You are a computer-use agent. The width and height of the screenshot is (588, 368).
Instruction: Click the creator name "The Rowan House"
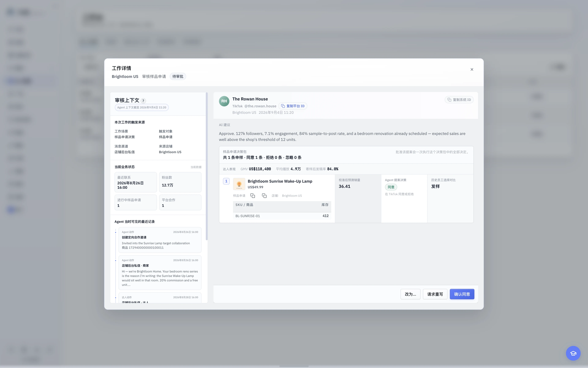pyautogui.click(x=250, y=99)
